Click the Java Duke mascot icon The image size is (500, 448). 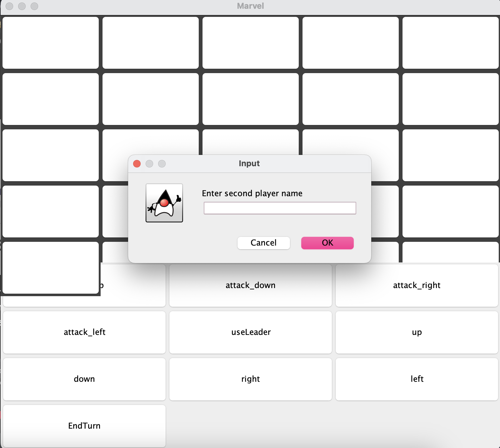pyautogui.click(x=164, y=203)
